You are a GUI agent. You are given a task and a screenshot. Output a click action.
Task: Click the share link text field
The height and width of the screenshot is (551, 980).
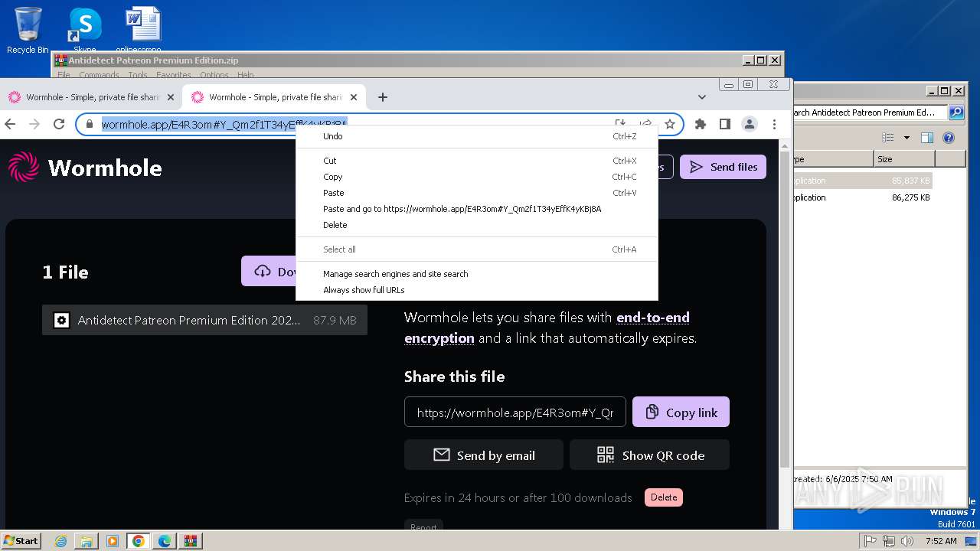515,412
